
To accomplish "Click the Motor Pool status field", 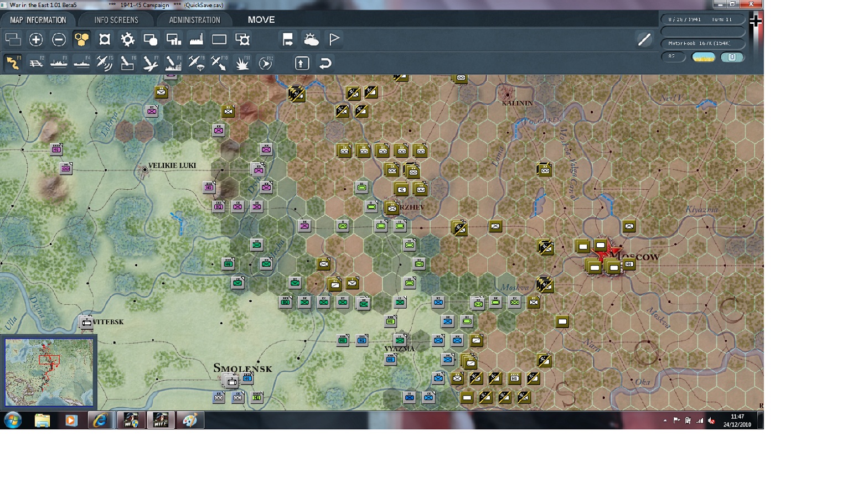I will tap(703, 43).
